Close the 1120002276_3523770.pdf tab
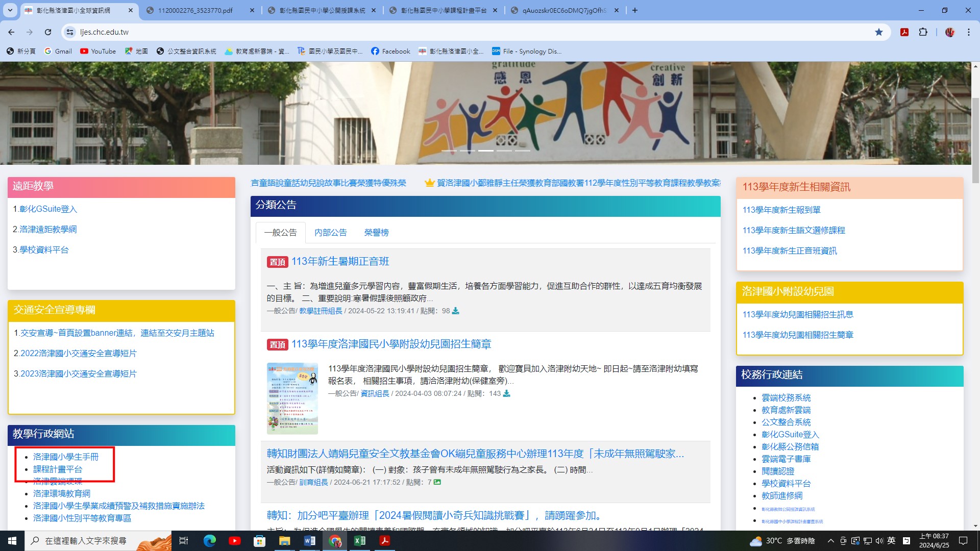The width and height of the screenshot is (980, 551). coord(253,10)
